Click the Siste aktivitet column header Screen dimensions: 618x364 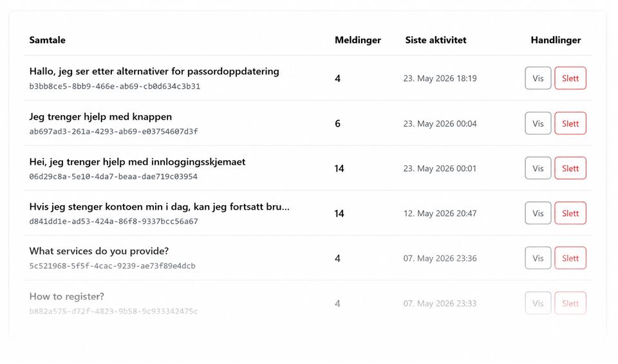pyautogui.click(x=436, y=40)
